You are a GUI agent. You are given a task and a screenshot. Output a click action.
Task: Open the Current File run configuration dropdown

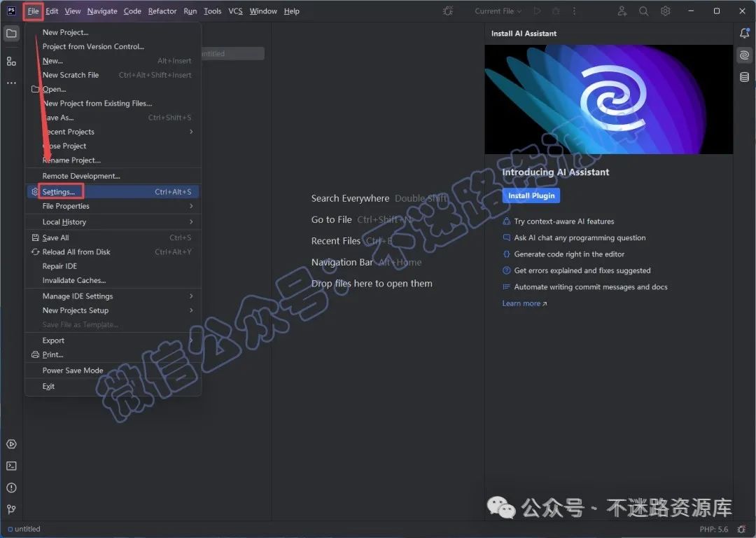[498, 11]
